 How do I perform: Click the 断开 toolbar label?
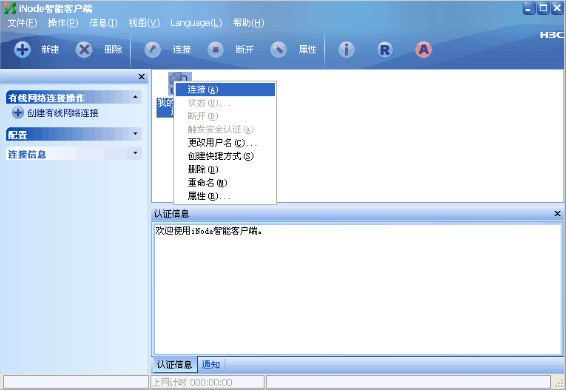coord(244,49)
